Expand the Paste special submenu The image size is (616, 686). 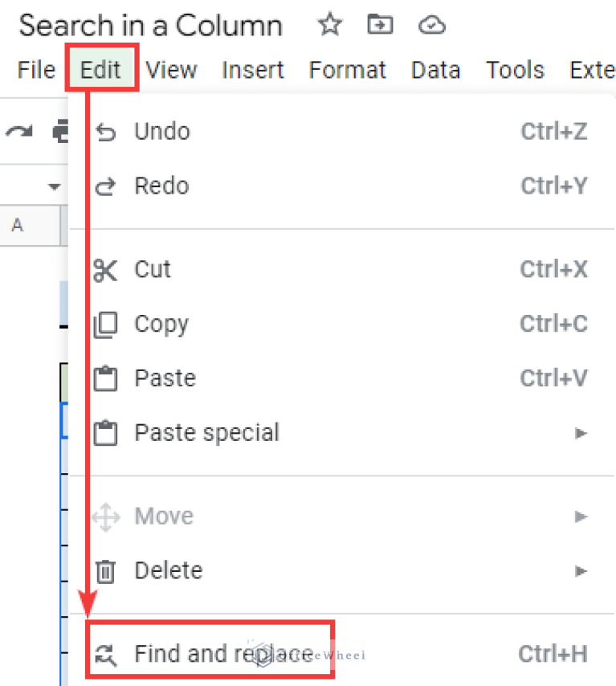point(581,433)
